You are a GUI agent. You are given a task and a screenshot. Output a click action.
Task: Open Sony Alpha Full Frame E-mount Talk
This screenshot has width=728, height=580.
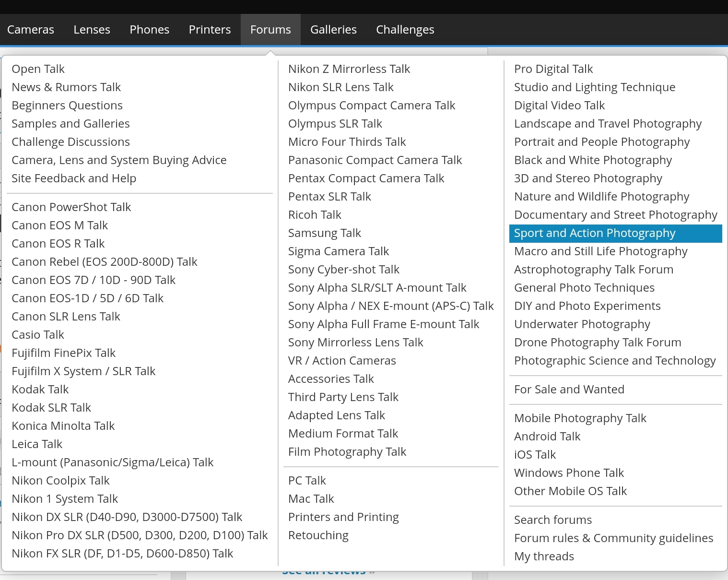(383, 324)
